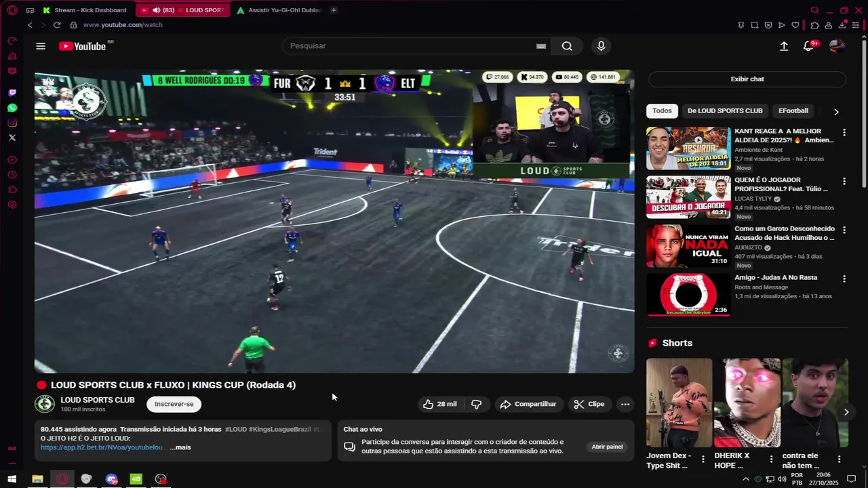Start voice search with the microphone icon
Image resolution: width=868 pixels, height=488 pixels.
click(601, 46)
